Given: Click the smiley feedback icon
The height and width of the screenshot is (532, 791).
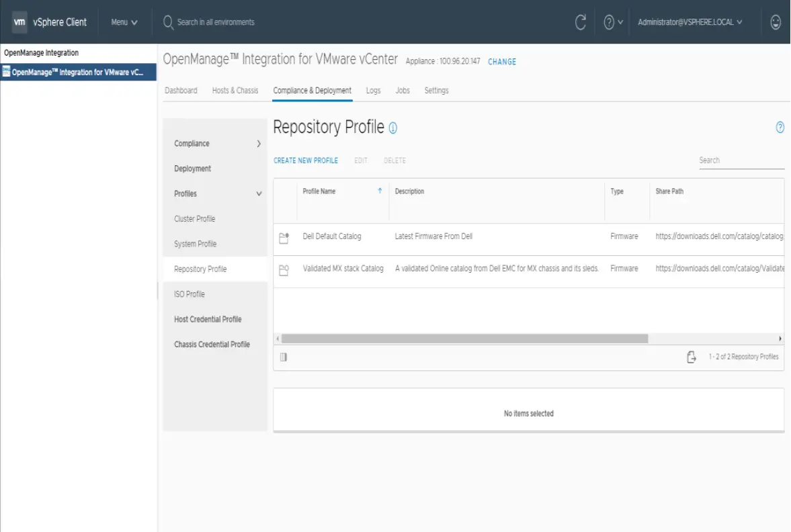Looking at the screenshot, I should click(776, 22).
